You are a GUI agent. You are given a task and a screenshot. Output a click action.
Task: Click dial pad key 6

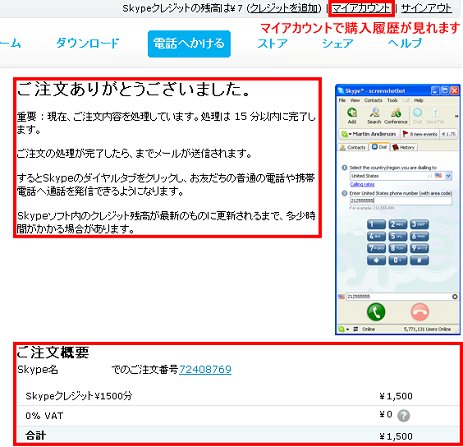pos(419,236)
